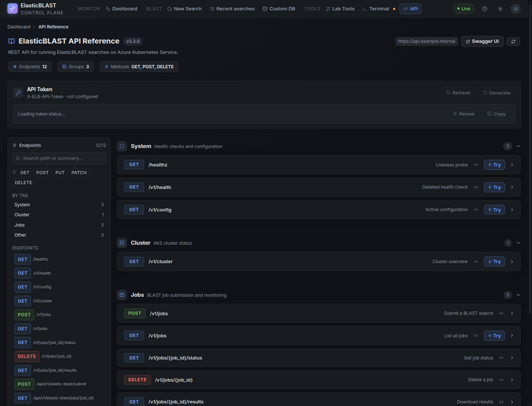The height and width of the screenshot is (406, 532).
Task: Expand the /v1/cluster endpoint row arrow
Action: [512, 262]
